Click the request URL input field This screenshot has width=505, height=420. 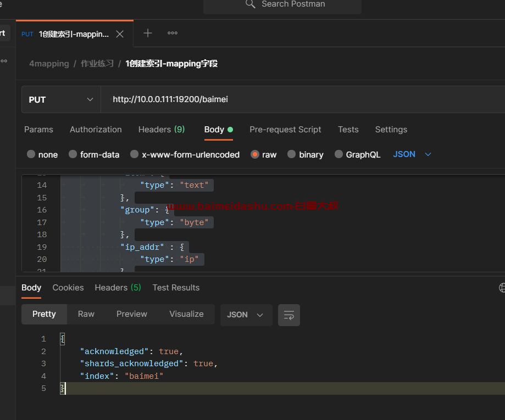tap(303, 99)
